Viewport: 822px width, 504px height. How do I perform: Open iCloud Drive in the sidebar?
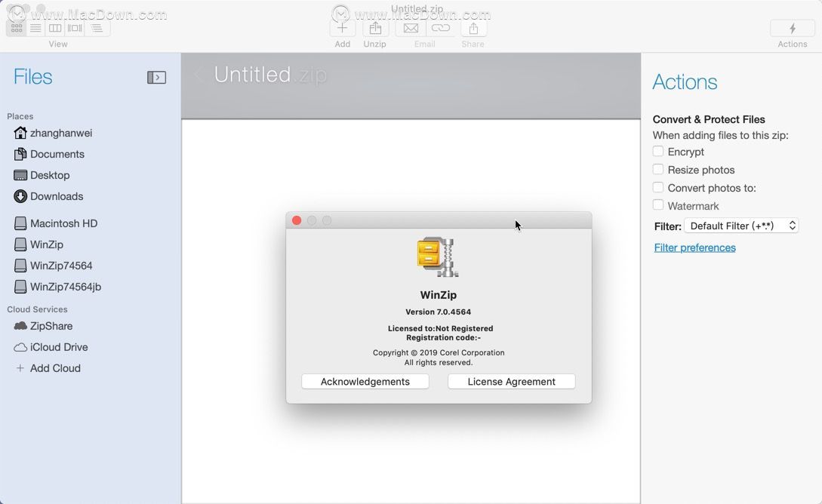coord(51,347)
